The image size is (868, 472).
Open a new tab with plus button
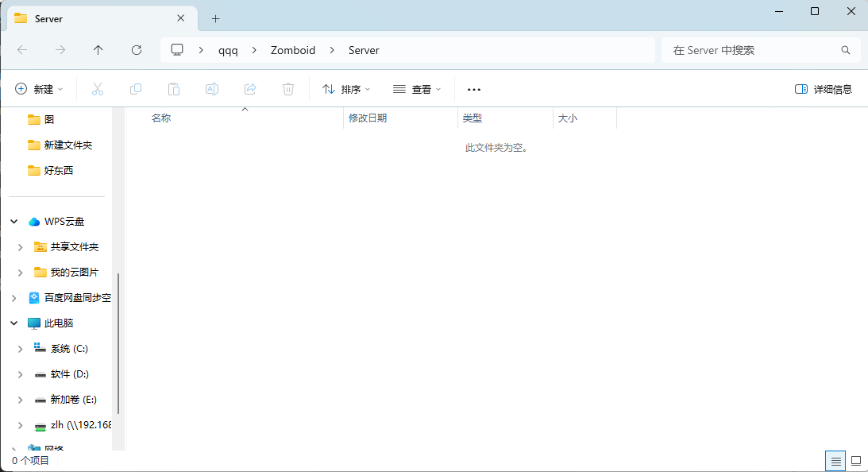(215, 18)
